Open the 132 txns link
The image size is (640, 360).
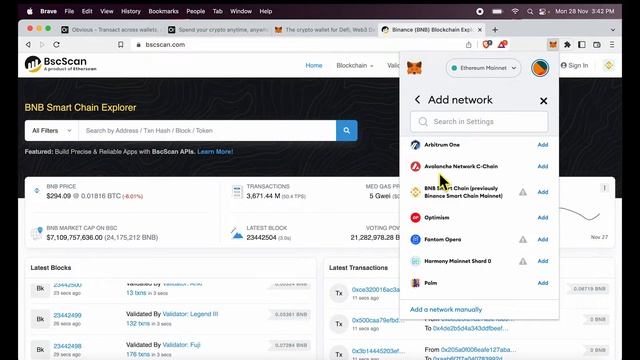coord(138,323)
